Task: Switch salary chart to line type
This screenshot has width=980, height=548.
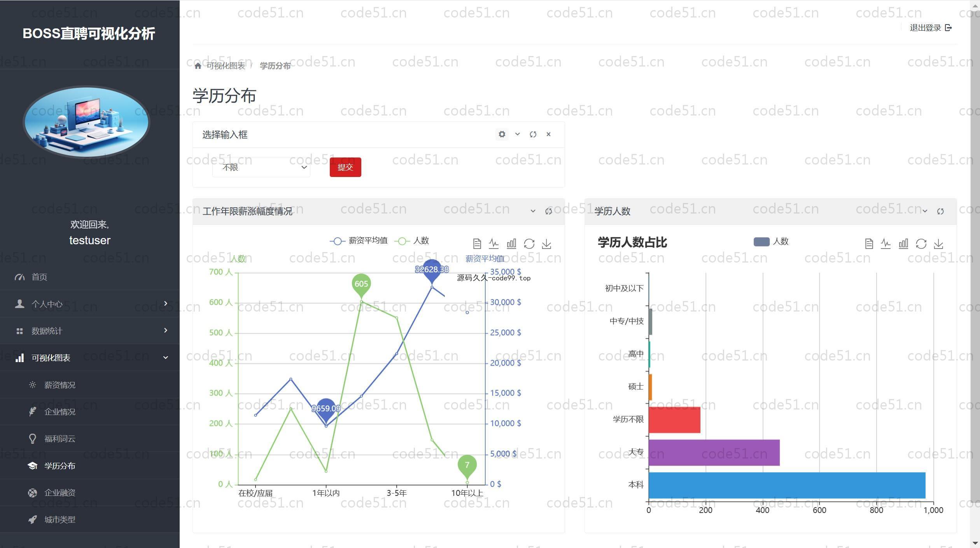Action: click(x=494, y=244)
